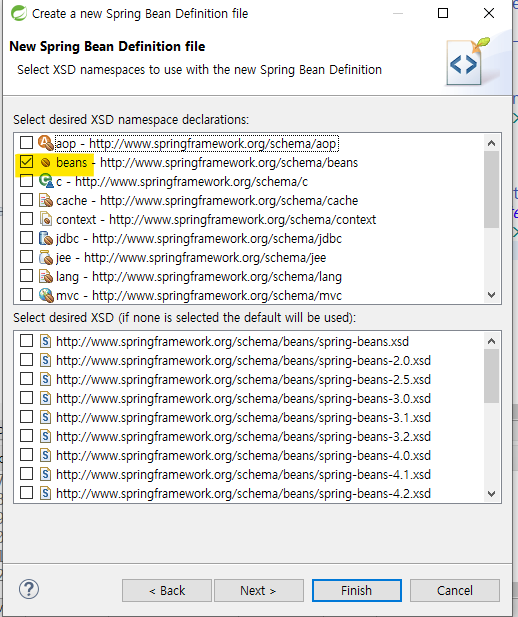Screen dimensions: 518x617
Task: Select the mvc schema URL text row
Action: [199, 296]
